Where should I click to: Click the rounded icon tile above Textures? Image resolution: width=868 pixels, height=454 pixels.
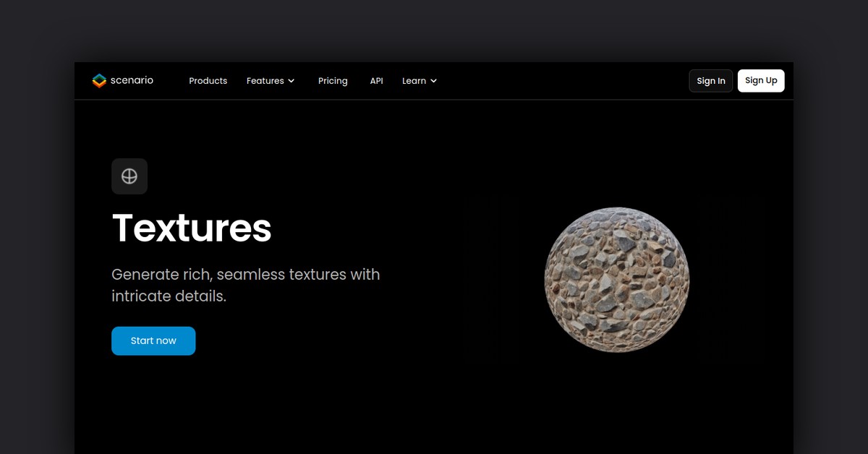129,176
